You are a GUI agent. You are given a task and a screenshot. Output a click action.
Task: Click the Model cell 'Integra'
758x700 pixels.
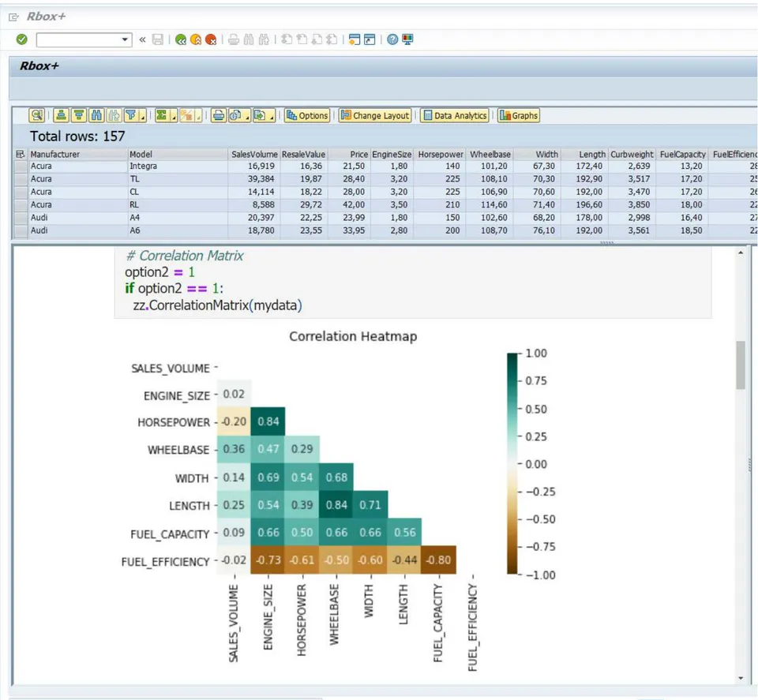(178, 167)
